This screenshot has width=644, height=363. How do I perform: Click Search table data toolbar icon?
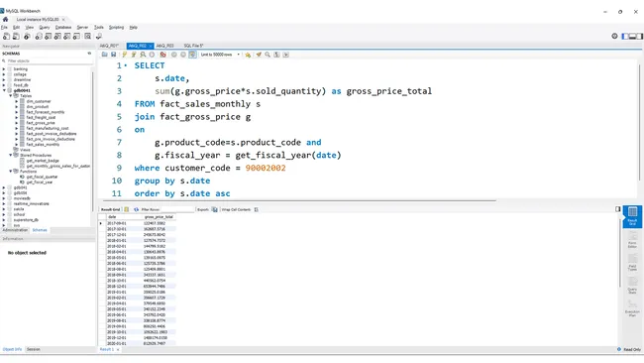87,36
